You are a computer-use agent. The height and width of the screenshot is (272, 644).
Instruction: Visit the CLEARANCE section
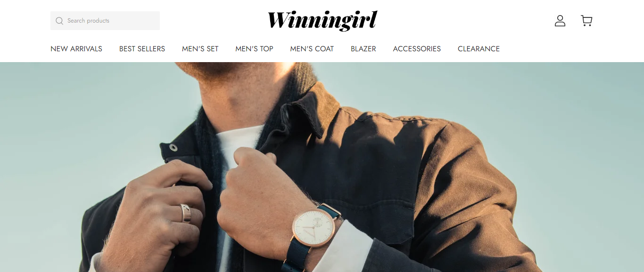point(479,49)
